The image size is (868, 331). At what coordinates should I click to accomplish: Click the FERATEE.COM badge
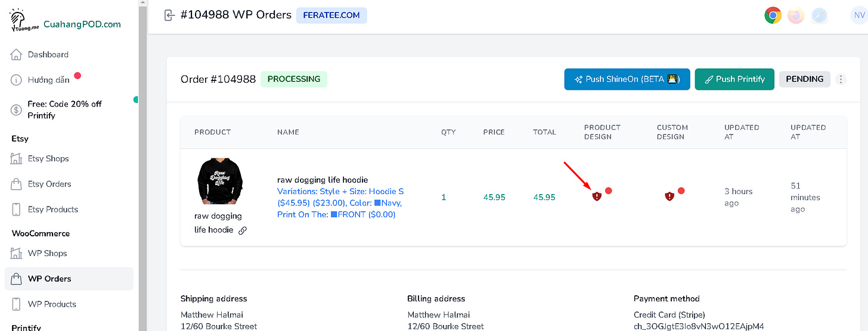pos(331,15)
